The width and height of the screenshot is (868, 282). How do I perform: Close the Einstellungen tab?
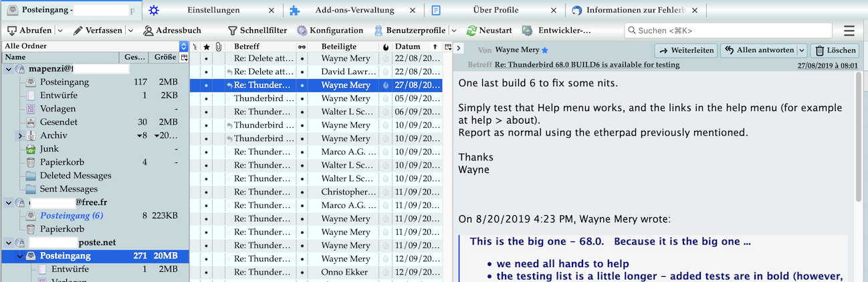click(271, 10)
